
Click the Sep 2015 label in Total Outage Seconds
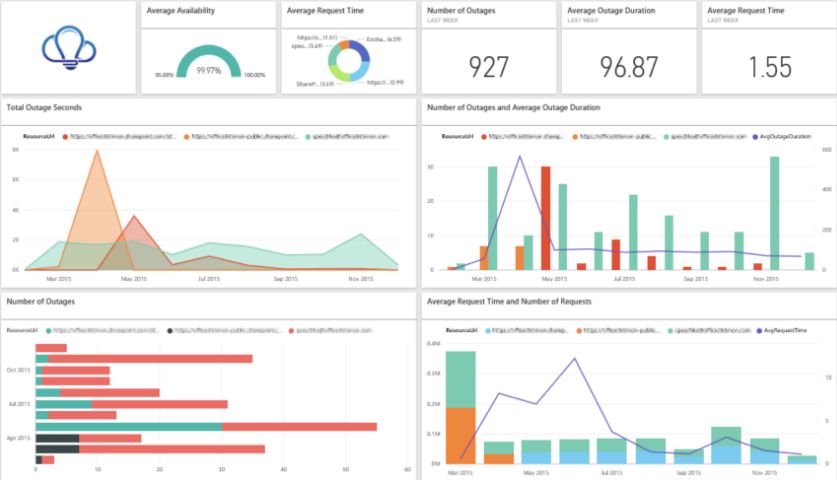[x=286, y=279]
